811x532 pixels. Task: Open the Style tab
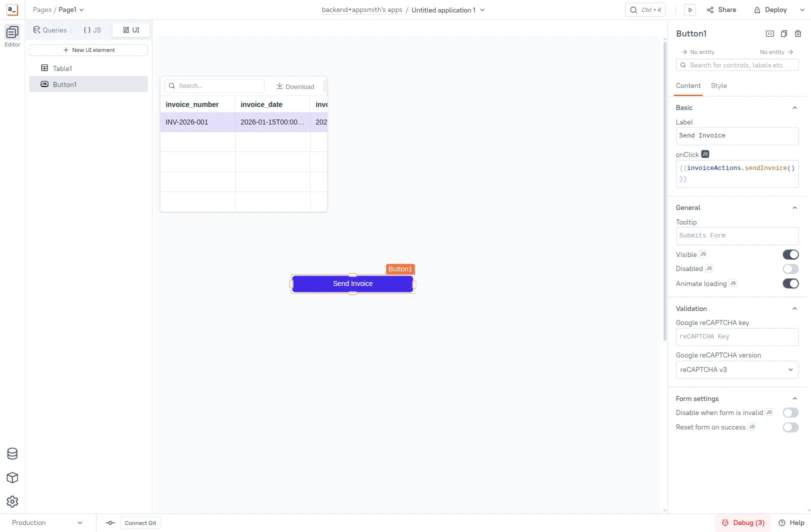718,86
